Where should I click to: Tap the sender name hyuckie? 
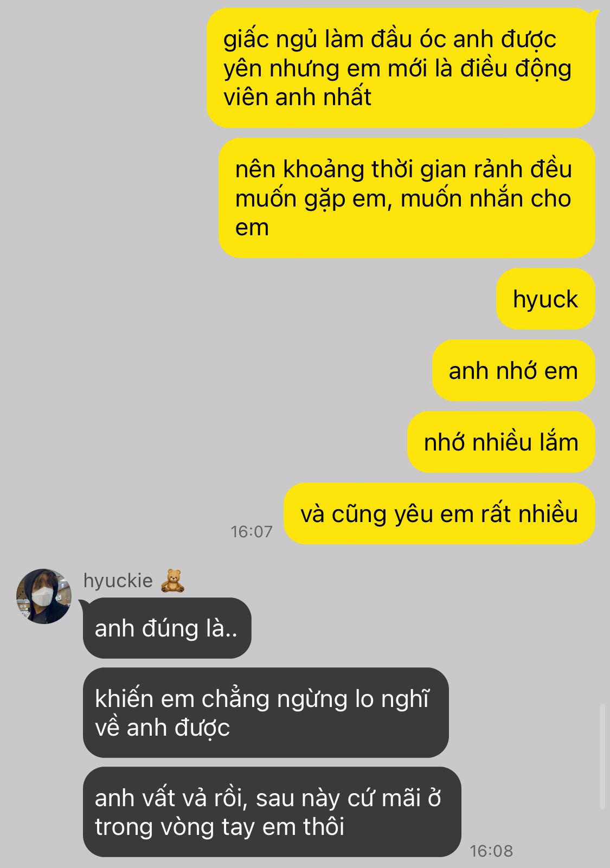point(118,581)
